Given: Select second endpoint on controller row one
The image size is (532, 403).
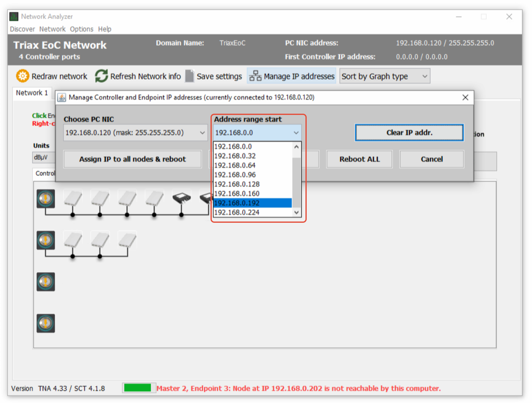Looking at the screenshot, I should click(x=100, y=198).
